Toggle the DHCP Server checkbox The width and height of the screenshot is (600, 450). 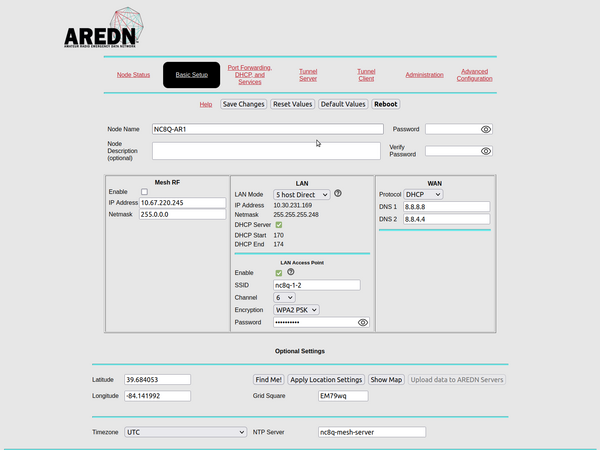point(279,225)
